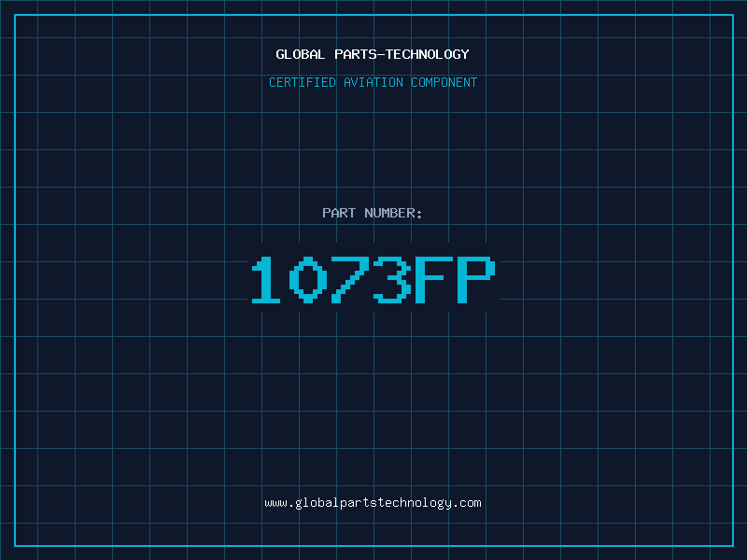Select the CERTIFIED AVIATION COMPONENT subtitle
This screenshot has height=560, width=747.
373,82
